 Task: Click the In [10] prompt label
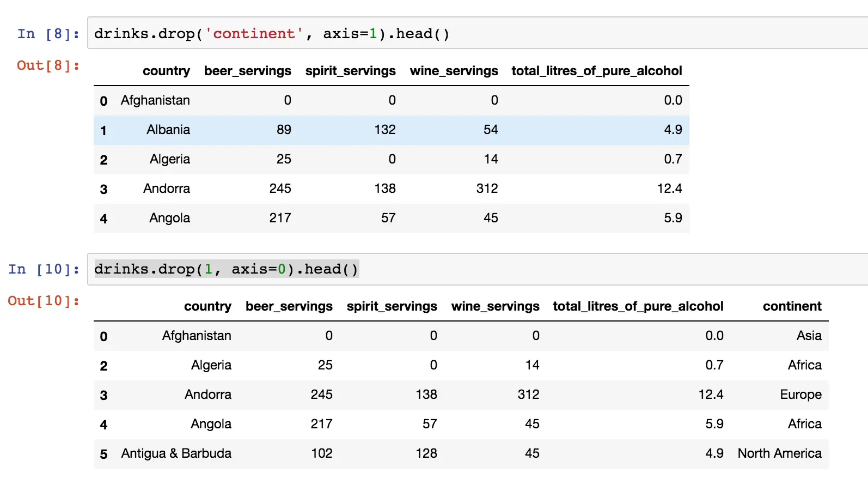coord(44,269)
